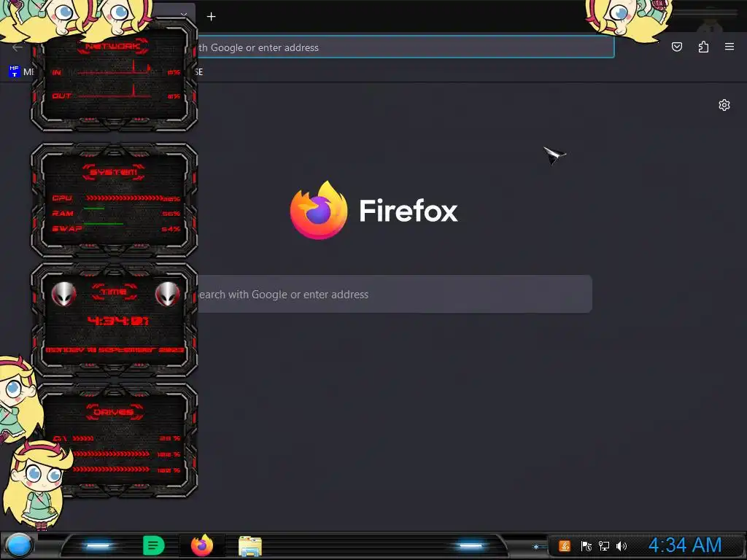Screen dimensions: 747x560
Task: Click the green RAM usage bar
Action: [x=94, y=209]
